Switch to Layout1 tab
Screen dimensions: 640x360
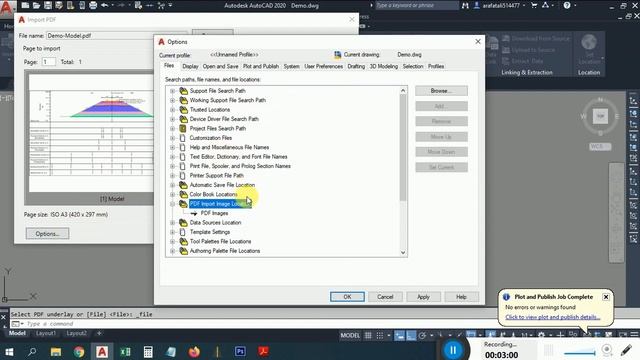46,333
